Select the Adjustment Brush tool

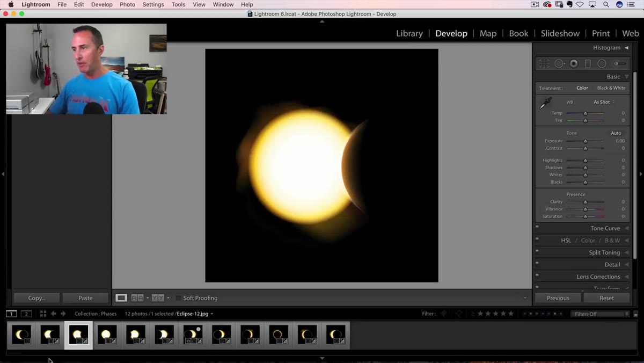[620, 63]
